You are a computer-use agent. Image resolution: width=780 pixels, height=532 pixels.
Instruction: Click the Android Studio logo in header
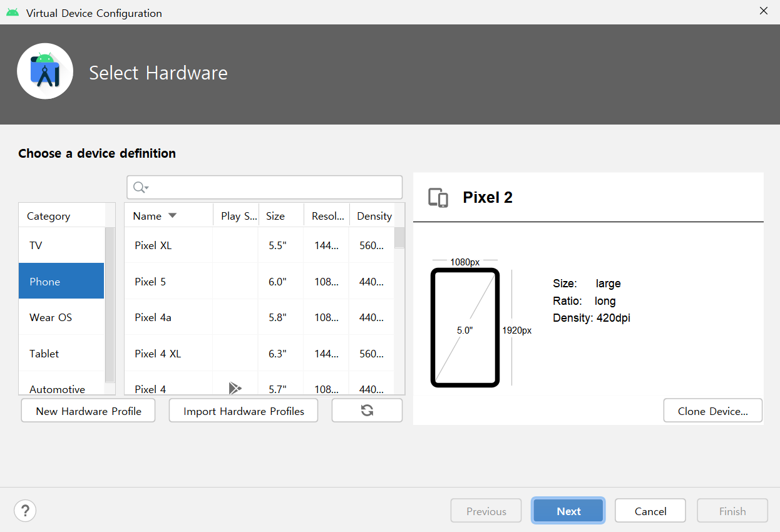coord(45,71)
